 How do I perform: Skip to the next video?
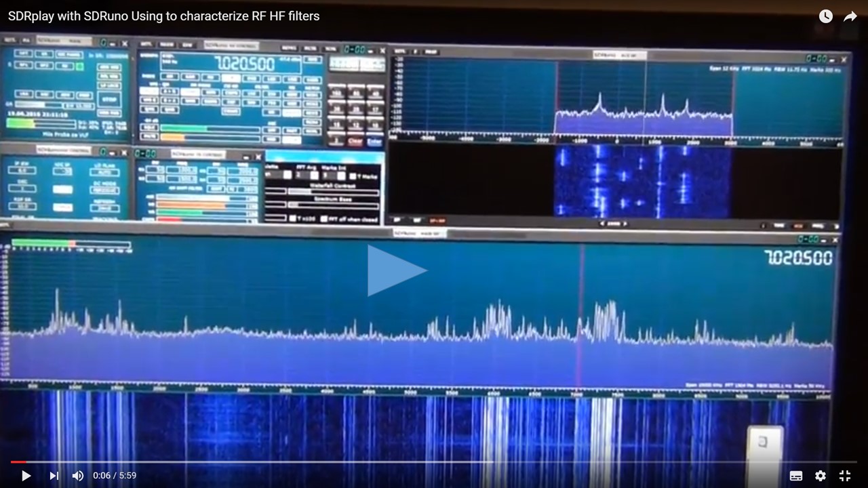click(54, 476)
